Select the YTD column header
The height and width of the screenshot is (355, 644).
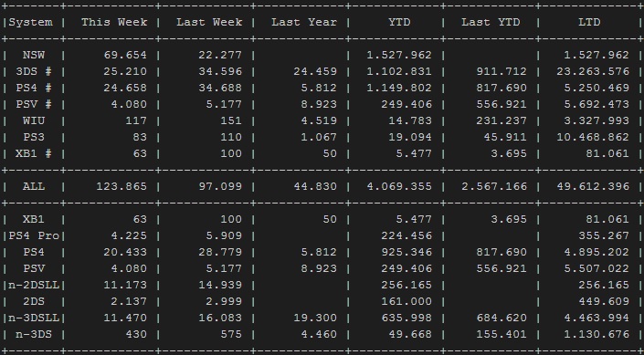click(x=399, y=22)
